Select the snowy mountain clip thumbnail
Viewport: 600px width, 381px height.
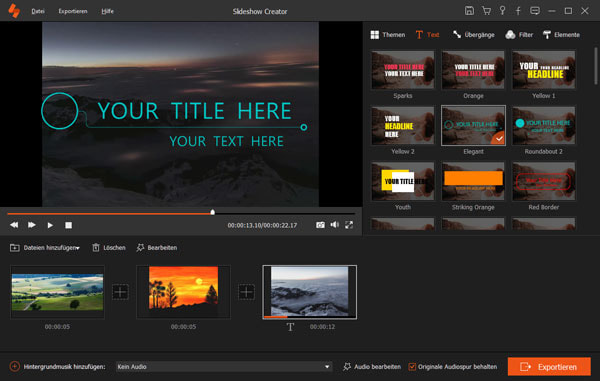point(310,292)
